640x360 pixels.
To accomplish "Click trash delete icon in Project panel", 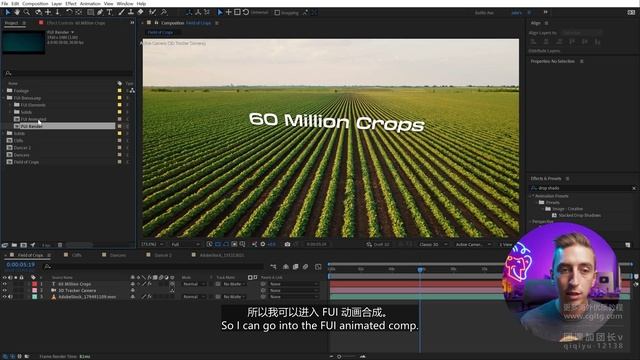I will [x=60, y=245].
